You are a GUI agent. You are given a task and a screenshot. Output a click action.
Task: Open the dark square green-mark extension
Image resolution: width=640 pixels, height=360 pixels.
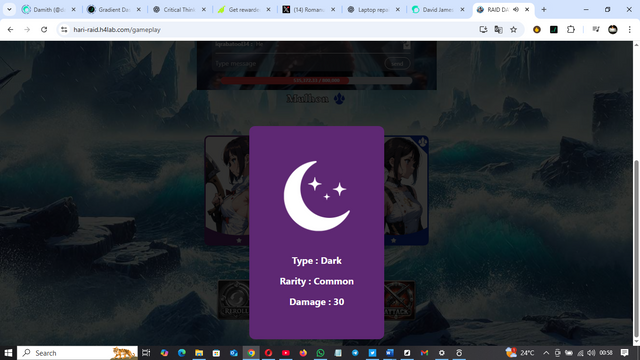pyautogui.click(x=554, y=29)
